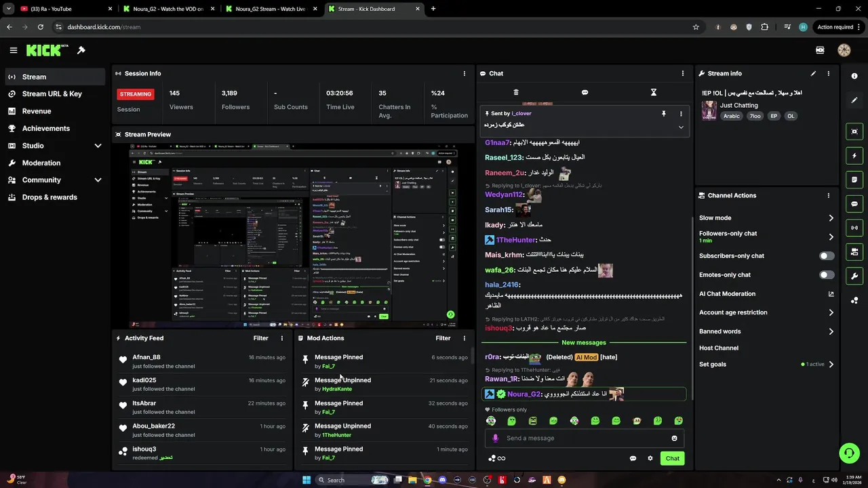Open Mod Actions Filter dropdown
The image size is (868, 488).
point(443,338)
